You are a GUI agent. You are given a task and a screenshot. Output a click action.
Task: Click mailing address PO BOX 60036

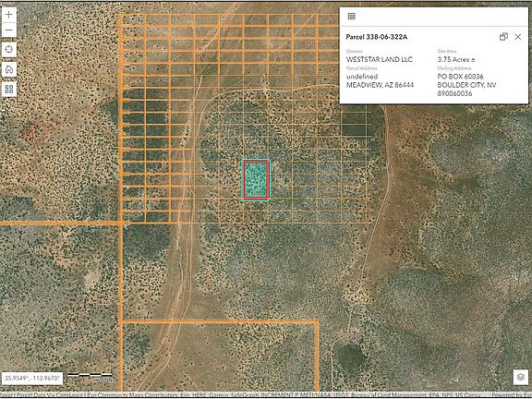click(460, 77)
